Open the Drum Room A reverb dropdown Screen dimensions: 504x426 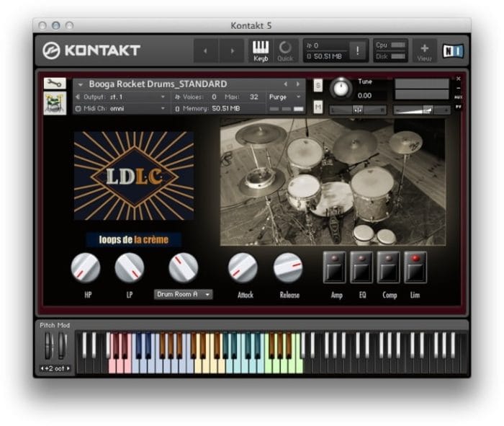(183, 294)
